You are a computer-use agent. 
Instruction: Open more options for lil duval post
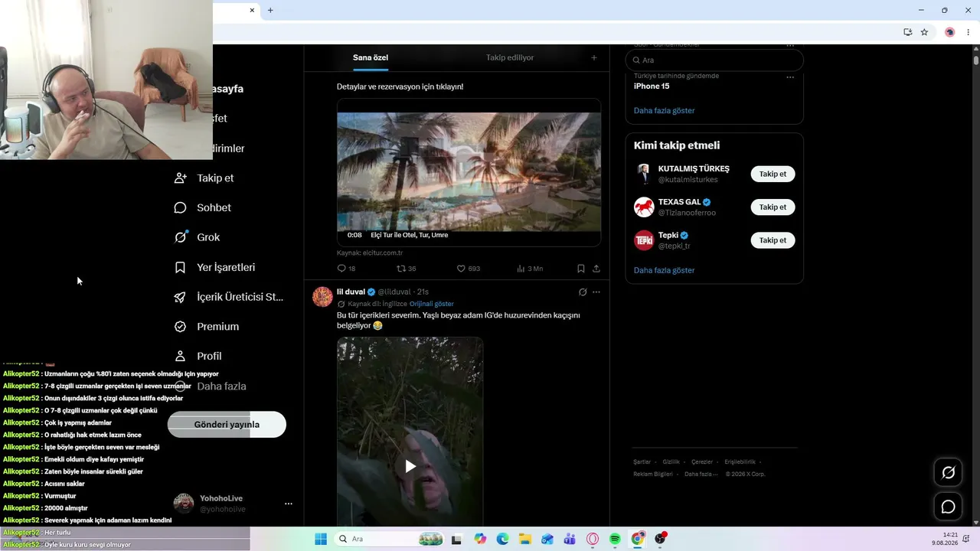596,292
